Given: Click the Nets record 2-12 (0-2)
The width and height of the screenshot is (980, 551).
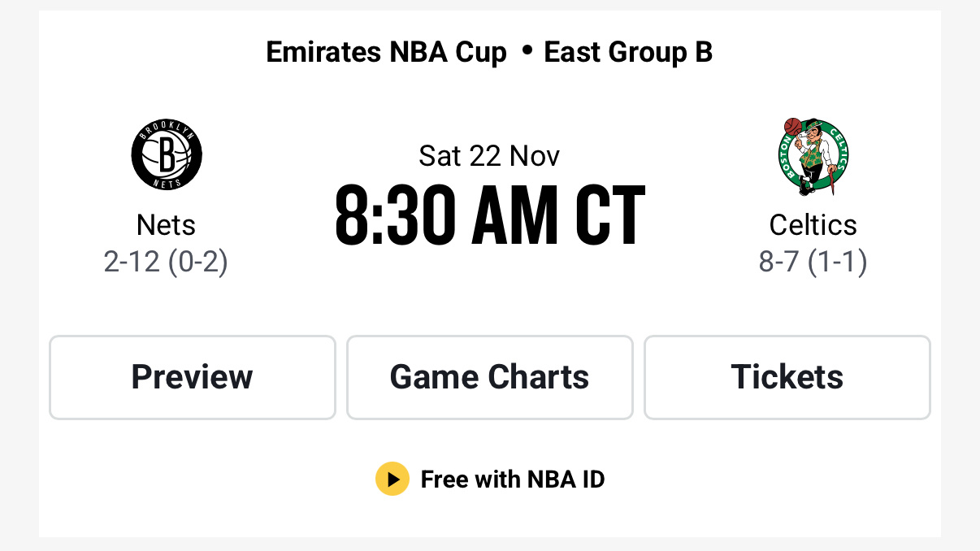Looking at the screenshot, I should tap(166, 262).
